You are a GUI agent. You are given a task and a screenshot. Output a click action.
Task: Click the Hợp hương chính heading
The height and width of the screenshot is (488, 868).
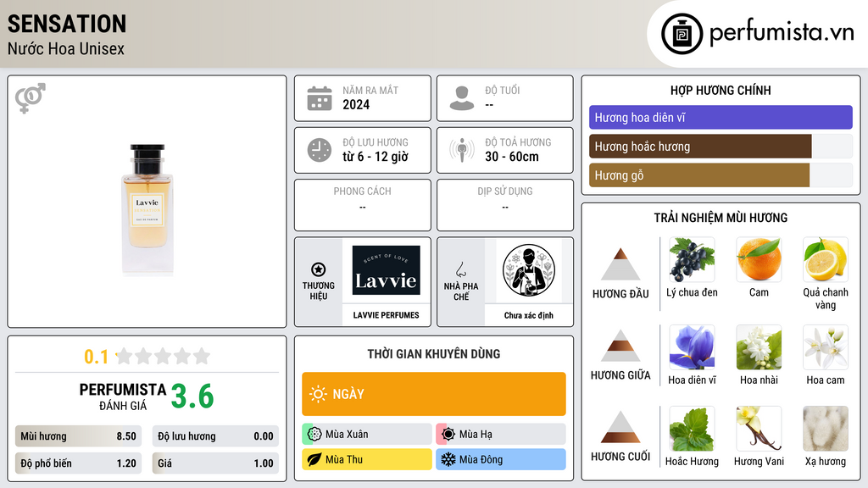[721, 90]
